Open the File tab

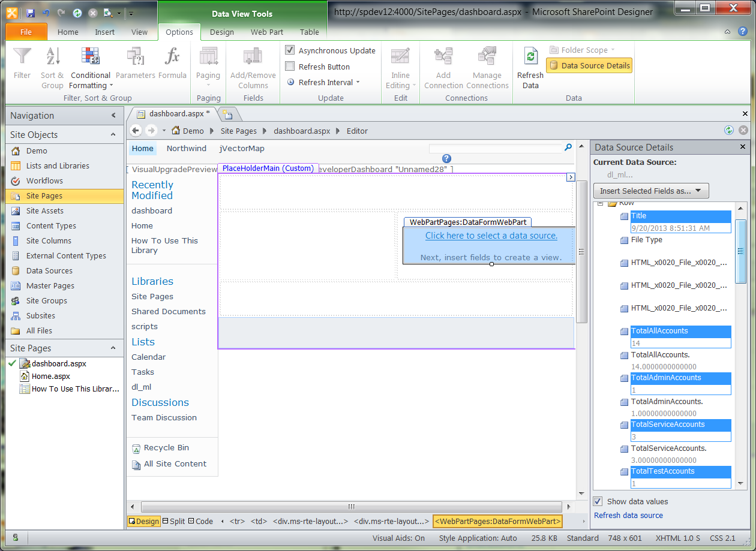(26, 32)
